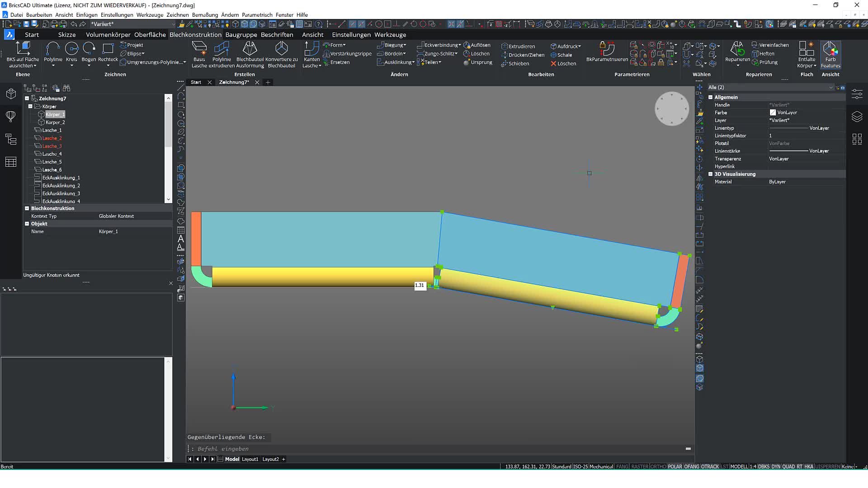The image size is (868, 488).
Task: Select the Bogen drawing tool
Action: pos(89,52)
